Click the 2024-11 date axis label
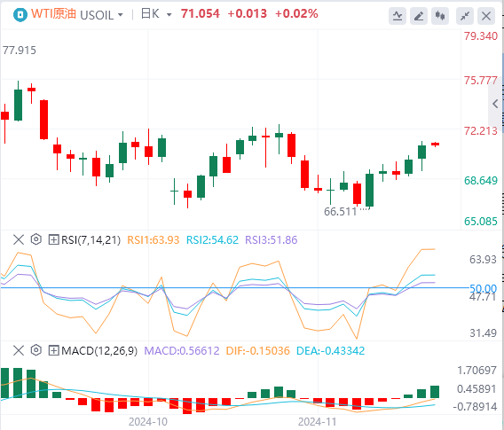 (x=318, y=422)
